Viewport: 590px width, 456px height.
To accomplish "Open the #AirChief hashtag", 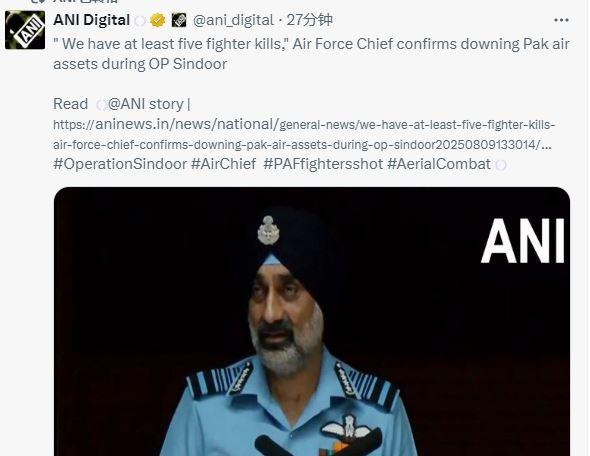I will point(224,164).
